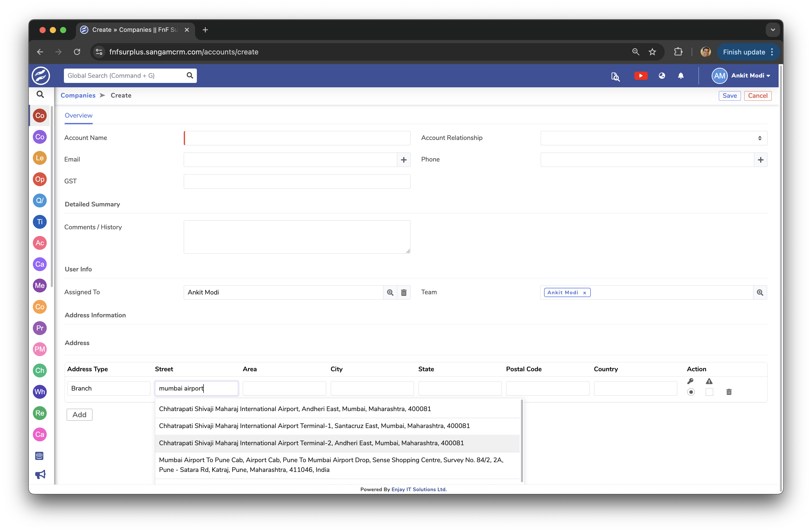The width and height of the screenshot is (812, 532).
Task: Choose the Airport Terminal-2 Andheri East suggestion
Action: tap(311, 443)
